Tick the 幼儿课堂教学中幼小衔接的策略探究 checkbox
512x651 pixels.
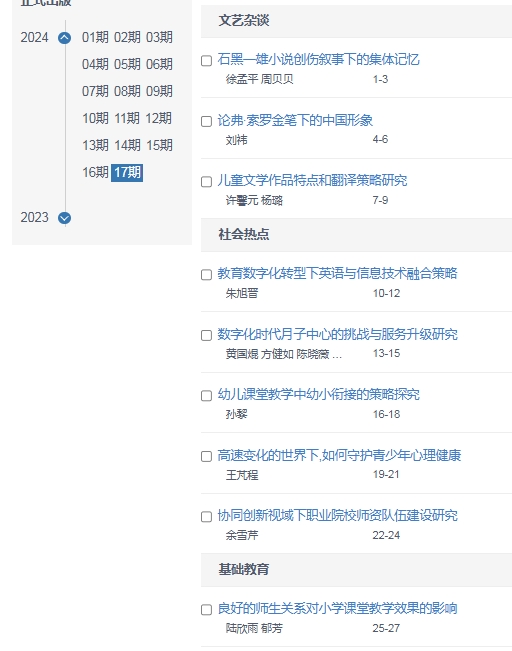click(206, 396)
